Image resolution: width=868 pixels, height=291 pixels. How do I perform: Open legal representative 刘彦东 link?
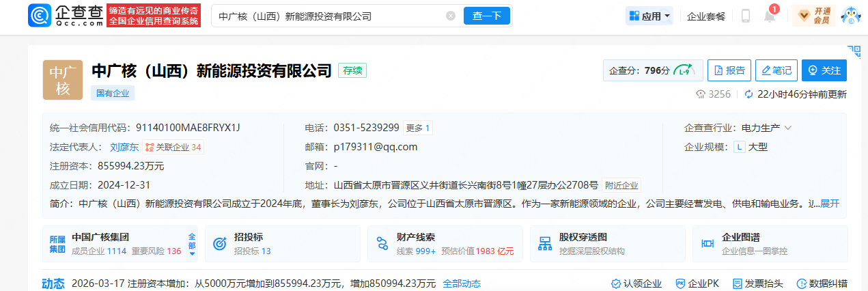pyautogui.click(x=124, y=147)
